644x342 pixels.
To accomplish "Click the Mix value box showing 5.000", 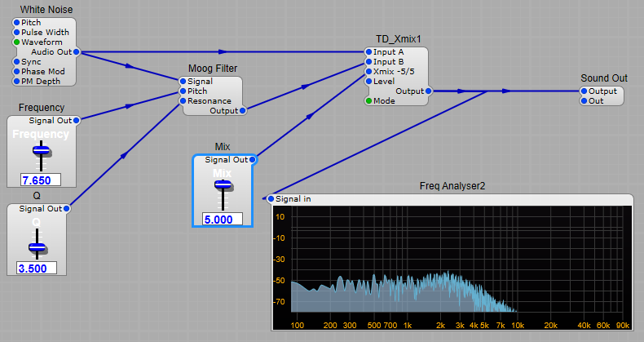I will [223, 219].
